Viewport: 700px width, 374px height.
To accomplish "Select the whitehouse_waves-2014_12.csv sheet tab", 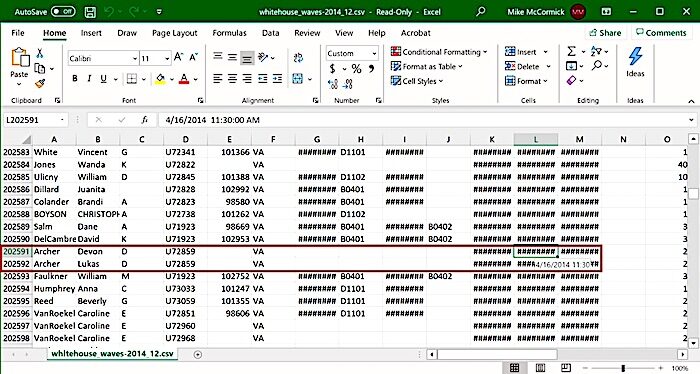I will (x=112, y=354).
